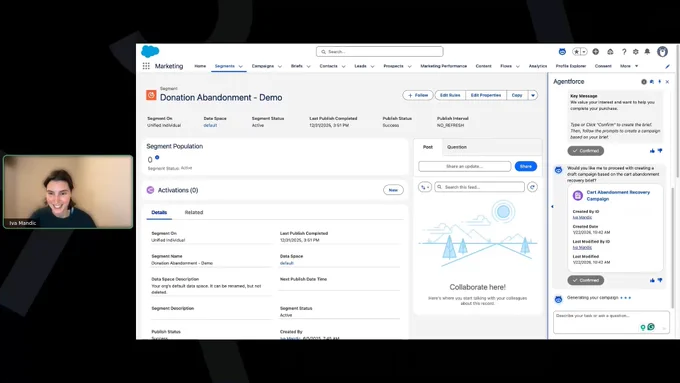Open the Consent tab

pos(603,66)
